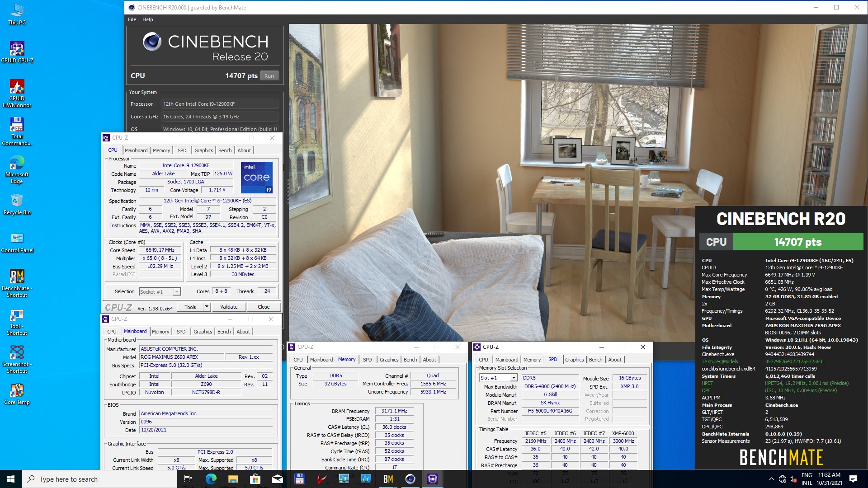Viewport: 868px width, 488px height.
Task: Click the ROG MAXIMUS Z690 APEX model field
Action: (182, 357)
